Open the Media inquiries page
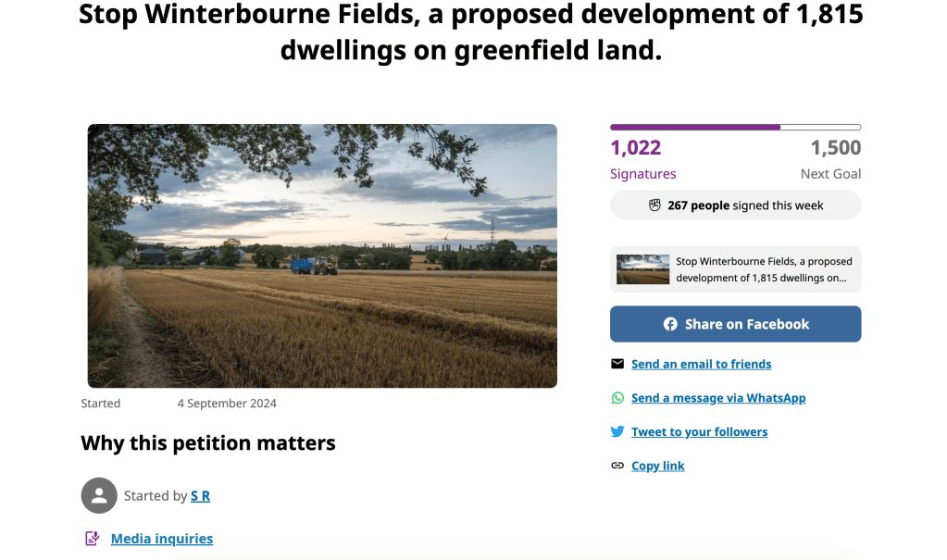This screenshot has height=560, width=947. click(161, 538)
